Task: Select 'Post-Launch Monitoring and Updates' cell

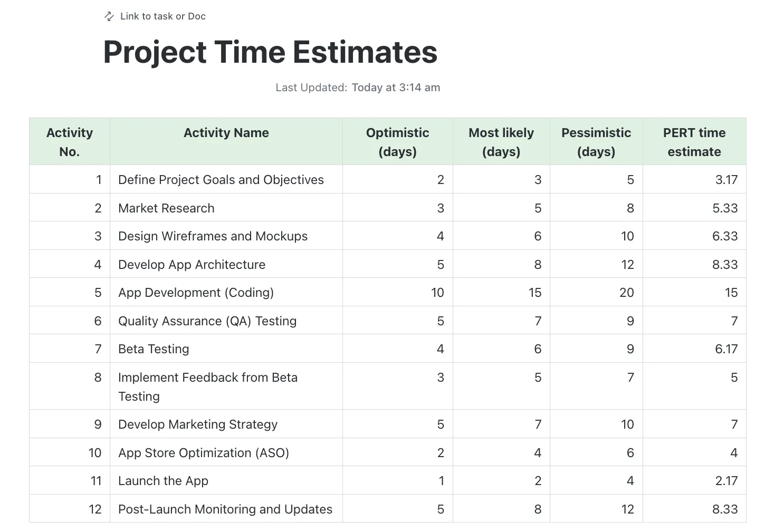Action: click(x=226, y=509)
